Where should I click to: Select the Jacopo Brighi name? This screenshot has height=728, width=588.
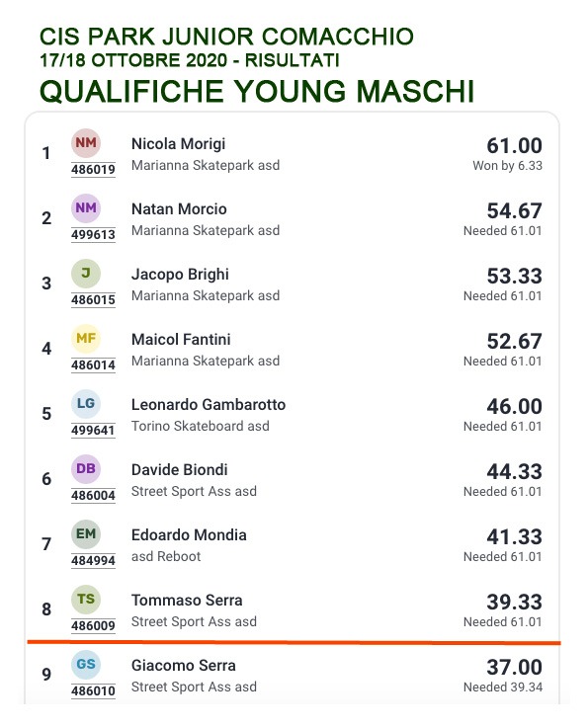(x=180, y=275)
